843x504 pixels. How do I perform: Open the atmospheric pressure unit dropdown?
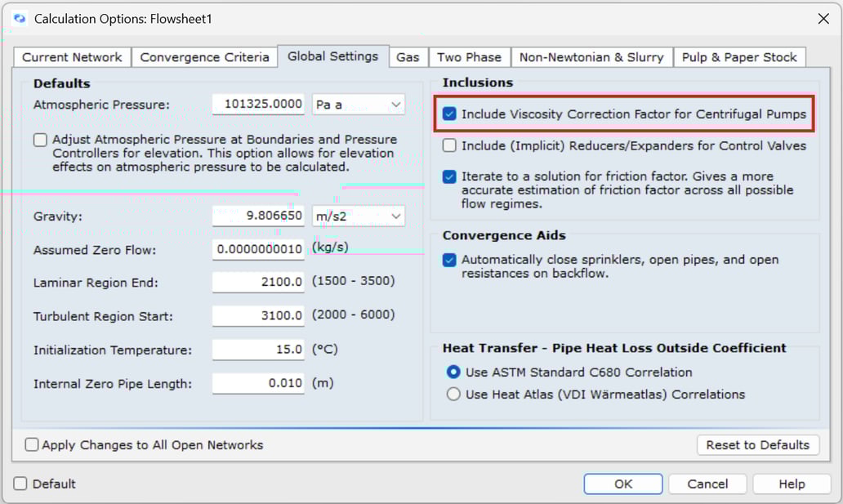(x=358, y=105)
